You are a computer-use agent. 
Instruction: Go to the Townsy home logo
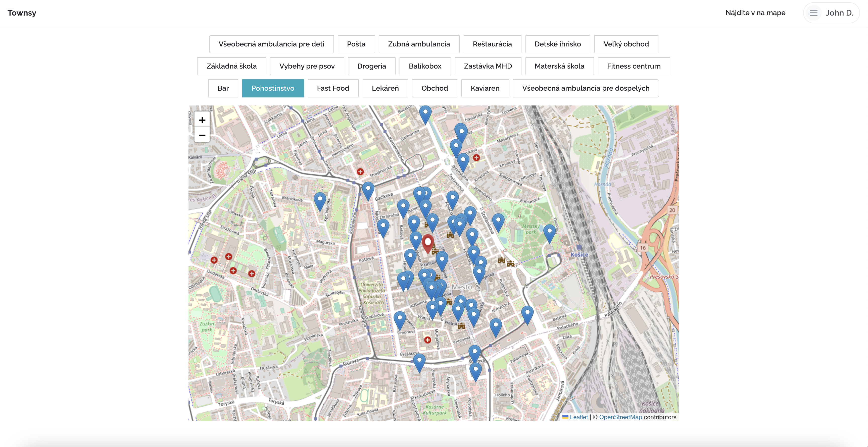point(22,13)
